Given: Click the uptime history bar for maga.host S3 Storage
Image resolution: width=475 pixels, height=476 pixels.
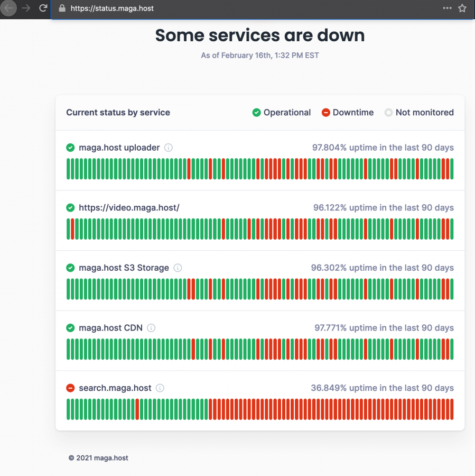Looking at the screenshot, I should coord(260,289).
